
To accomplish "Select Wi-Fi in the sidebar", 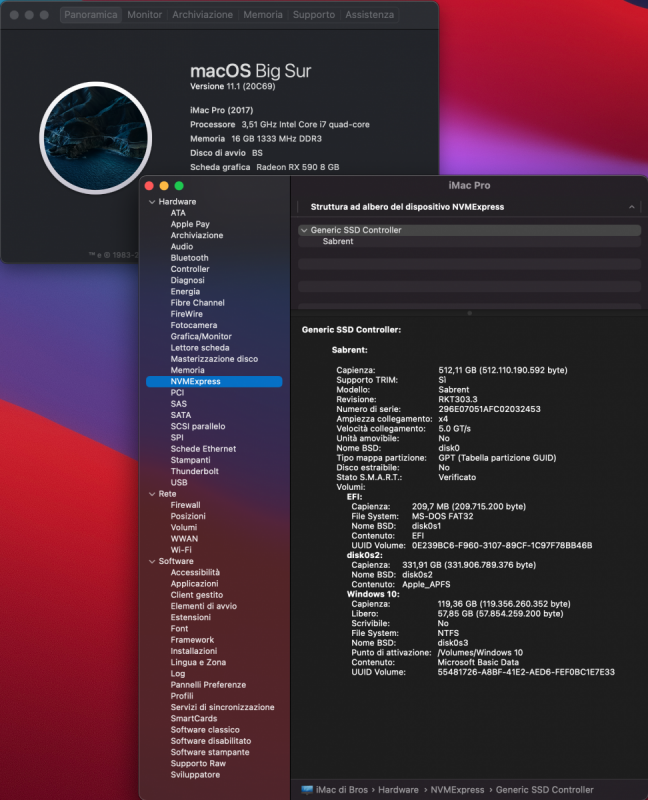I will pos(181,549).
